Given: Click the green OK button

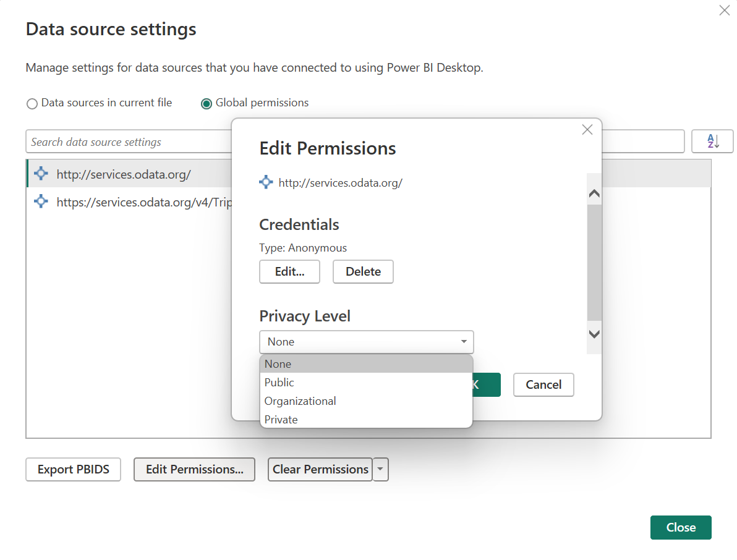Looking at the screenshot, I should click(487, 384).
